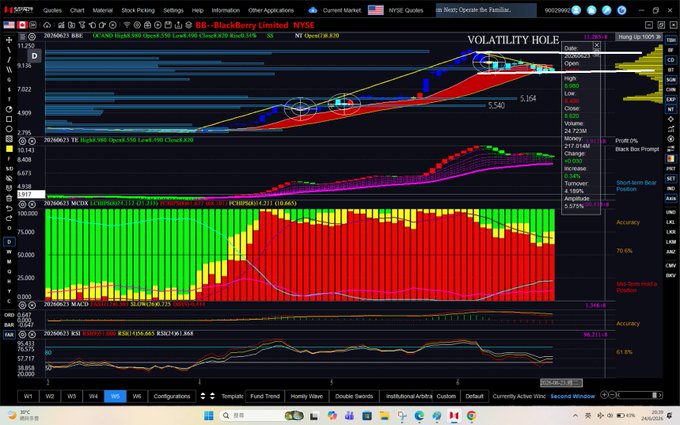Open the Settings menu

[173, 10]
